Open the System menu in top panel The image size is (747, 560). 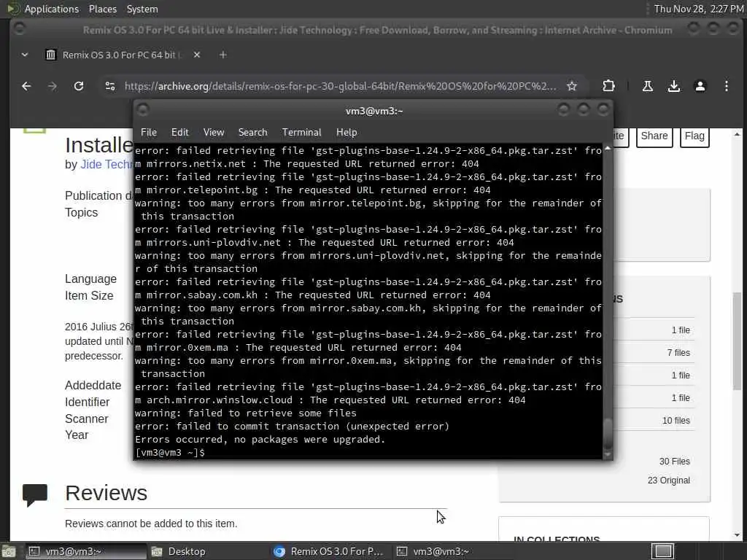(x=142, y=9)
